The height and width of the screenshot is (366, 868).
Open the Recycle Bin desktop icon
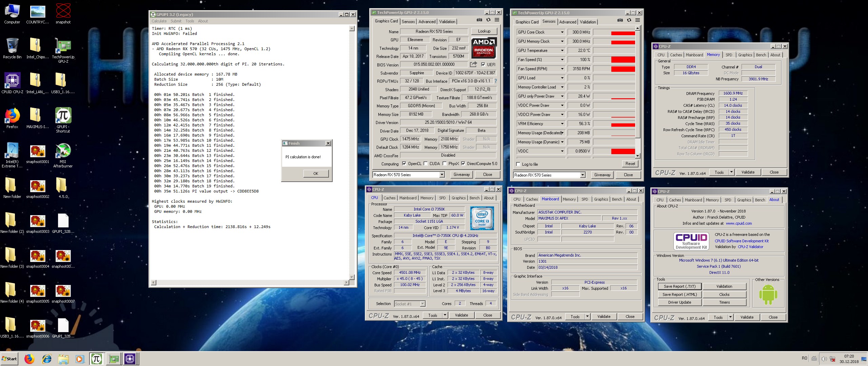(12, 48)
